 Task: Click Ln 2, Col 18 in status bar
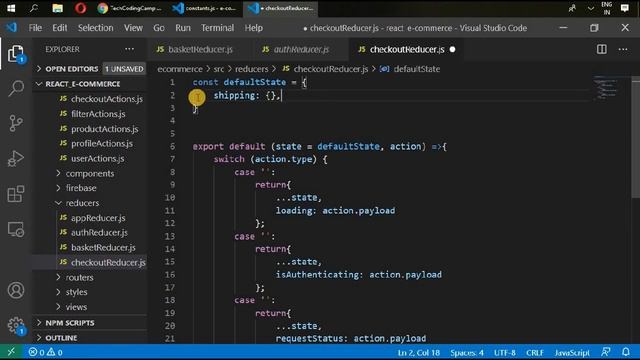point(418,352)
